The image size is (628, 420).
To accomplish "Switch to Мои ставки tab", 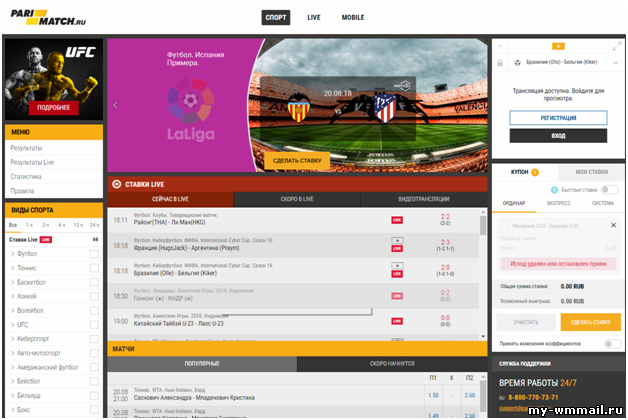I will point(592,172).
